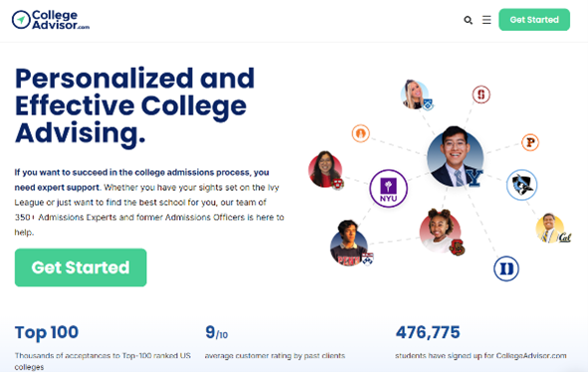Open the hamburger menu
588x372 pixels.
(487, 20)
